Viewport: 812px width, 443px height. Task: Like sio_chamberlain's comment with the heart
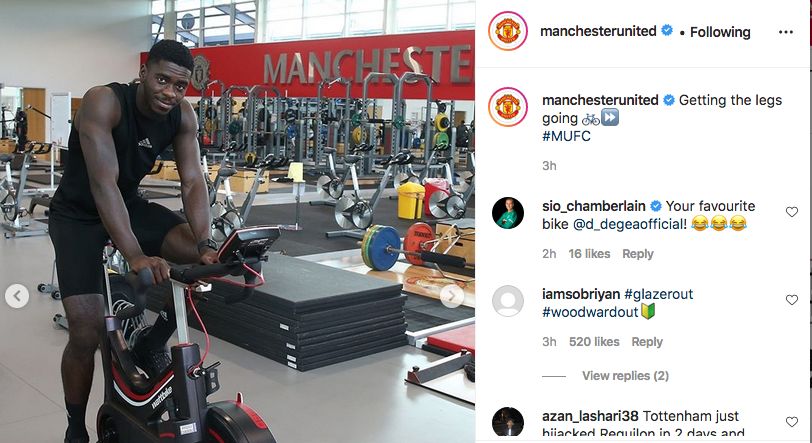click(792, 211)
